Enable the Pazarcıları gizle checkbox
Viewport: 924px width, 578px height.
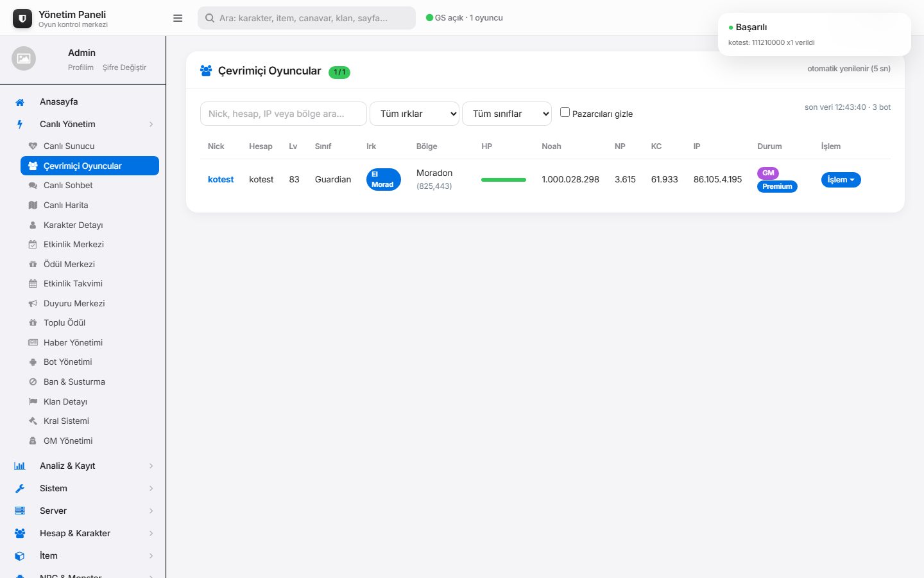pos(565,112)
